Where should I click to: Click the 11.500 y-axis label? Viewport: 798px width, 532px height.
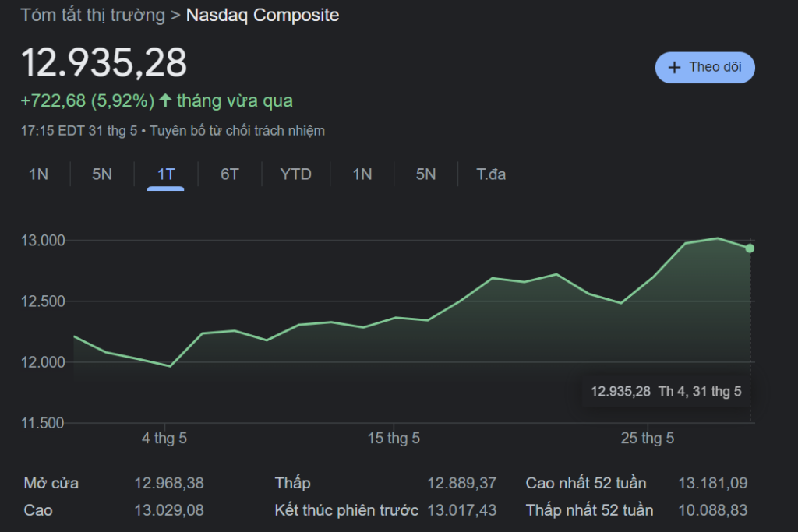point(42,423)
